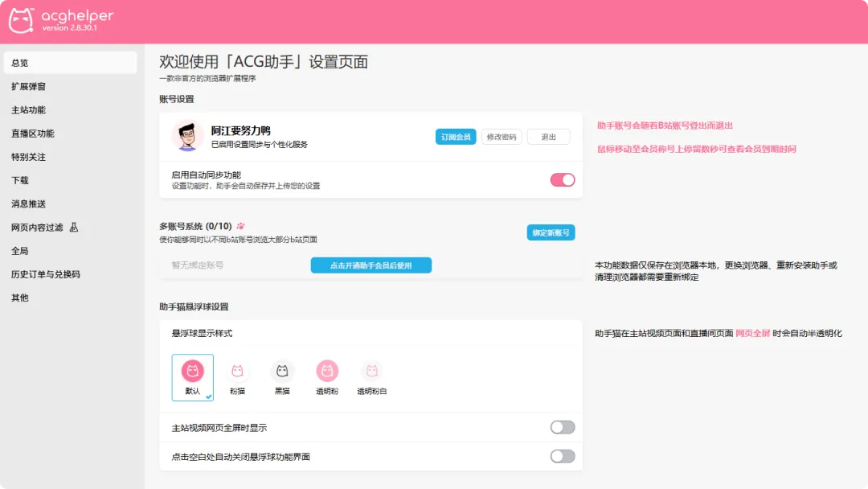Open the 历史订单与兑换码 sidebar section
868x489 pixels.
(x=70, y=274)
